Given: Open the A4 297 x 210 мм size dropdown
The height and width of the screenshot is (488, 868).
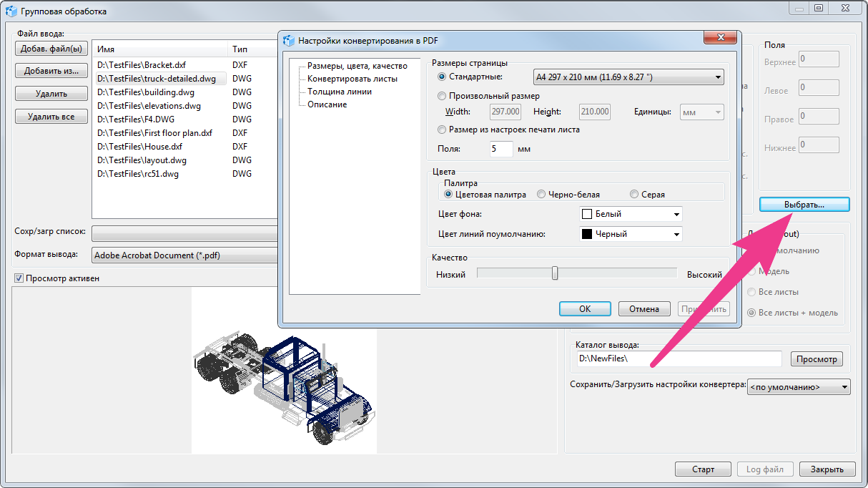Looking at the screenshot, I should click(x=628, y=77).
